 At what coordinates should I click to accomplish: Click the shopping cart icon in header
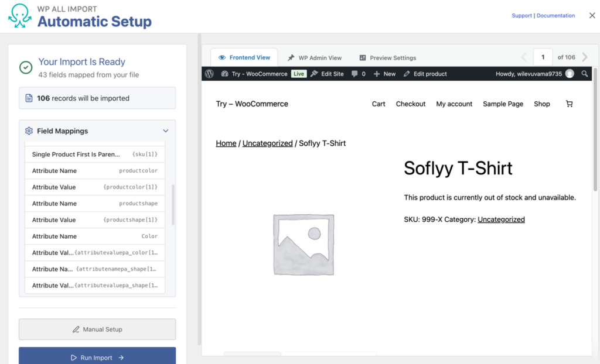click(570, 104)
